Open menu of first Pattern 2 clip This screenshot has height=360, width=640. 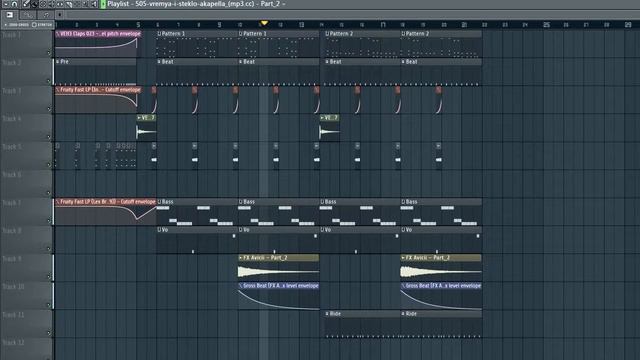tap(327, 33)
